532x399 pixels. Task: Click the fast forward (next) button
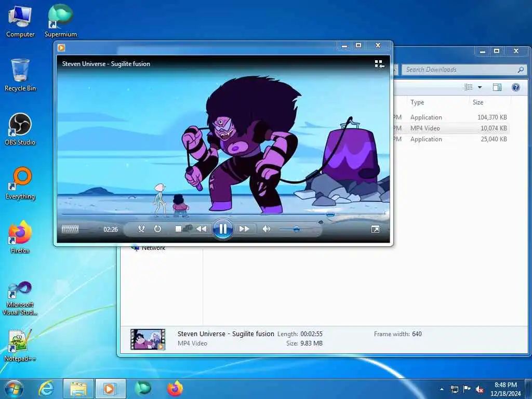tap(244, 229)
